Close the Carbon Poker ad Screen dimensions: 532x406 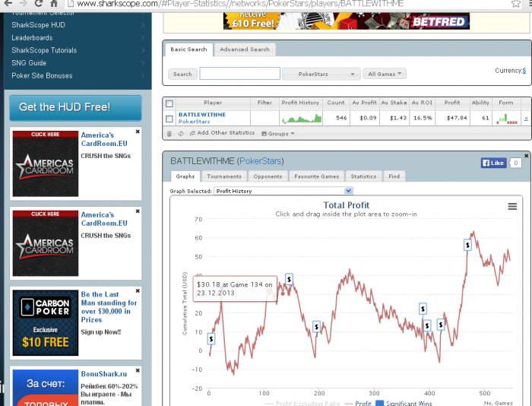coord(138,291)
